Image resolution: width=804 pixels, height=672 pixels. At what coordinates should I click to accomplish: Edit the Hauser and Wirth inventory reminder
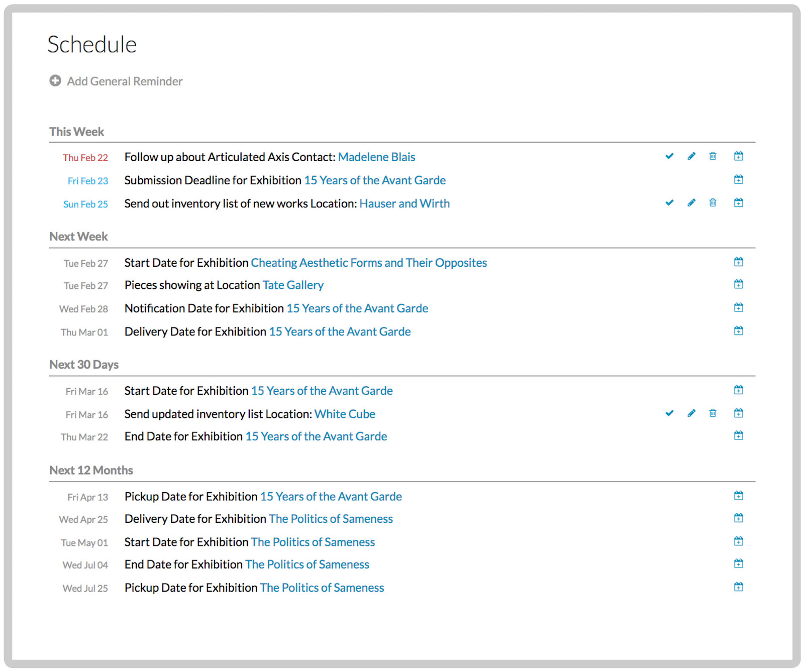coord(691,203)
